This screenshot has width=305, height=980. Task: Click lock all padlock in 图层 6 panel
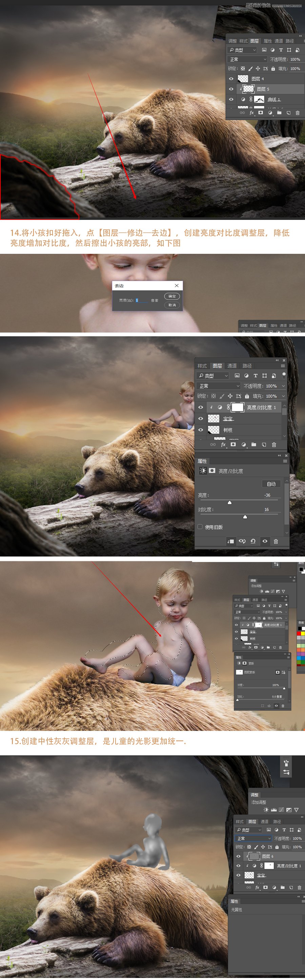pyautogui.click(x=277, y=847)
